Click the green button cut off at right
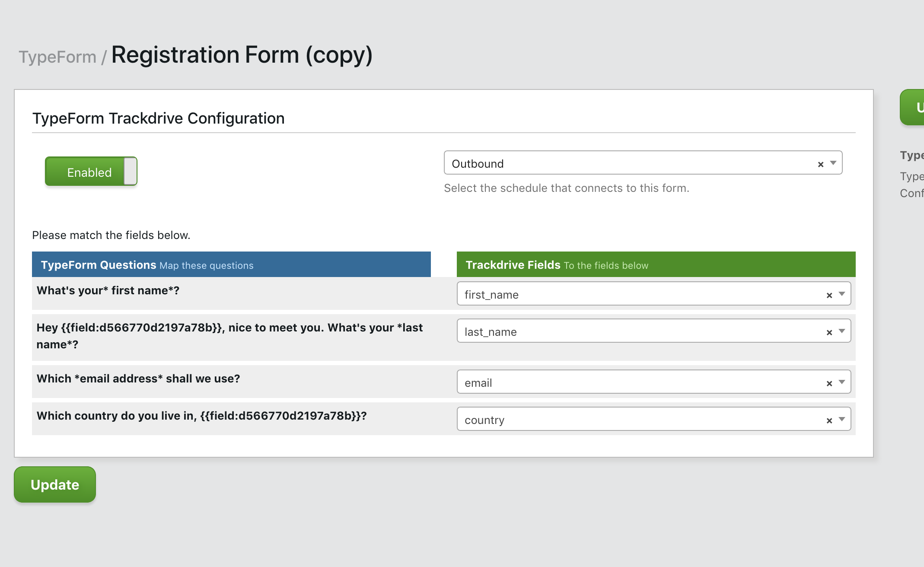Viewport: 924px width, 567px height. (x=912, y=107)
